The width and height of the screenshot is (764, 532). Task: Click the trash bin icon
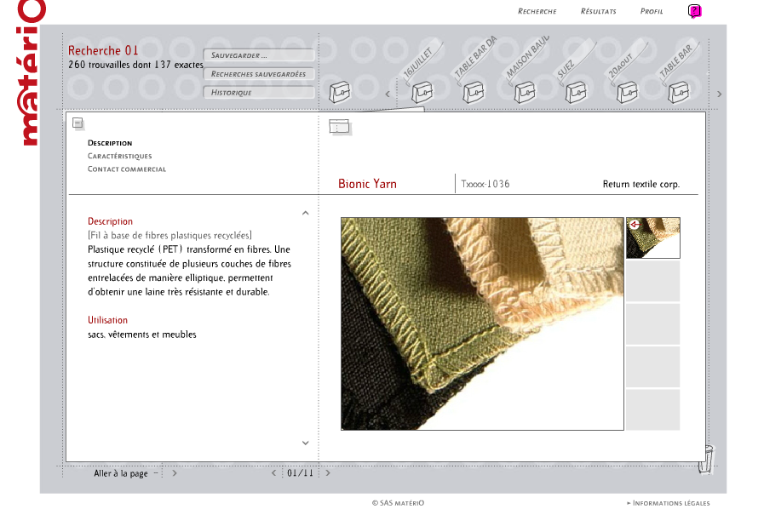click(x=706, y=460)
